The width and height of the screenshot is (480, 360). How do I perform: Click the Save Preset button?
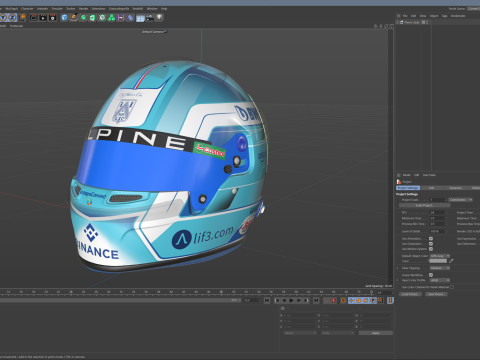click(436, 294)
